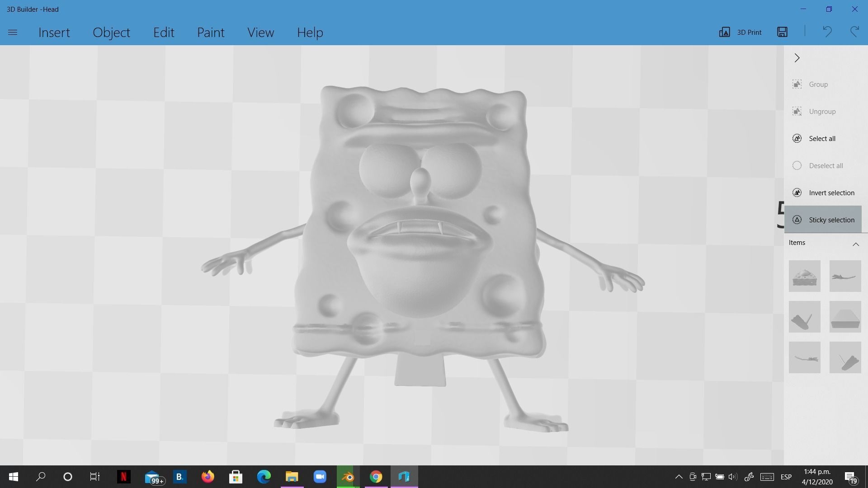
Task: Select the outstretched arm item thumbnail top right
Action: point(845,276)
